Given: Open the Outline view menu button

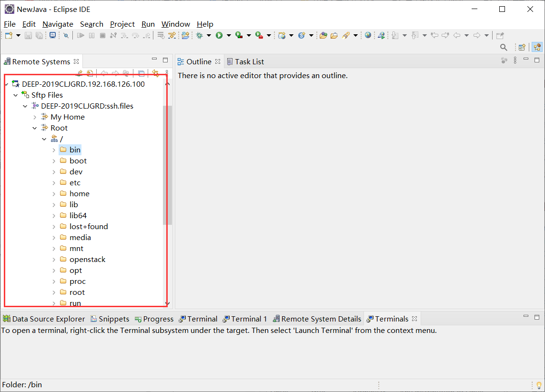Looking at the screenshot, I should (515, 61).
